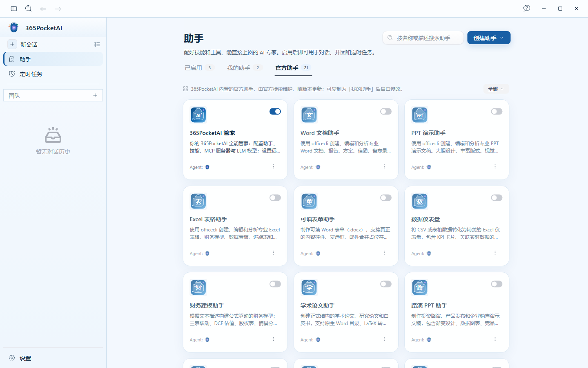Enable the 路演 PPT 助手 toggle
588x368 pixels.
pos(497,284)
